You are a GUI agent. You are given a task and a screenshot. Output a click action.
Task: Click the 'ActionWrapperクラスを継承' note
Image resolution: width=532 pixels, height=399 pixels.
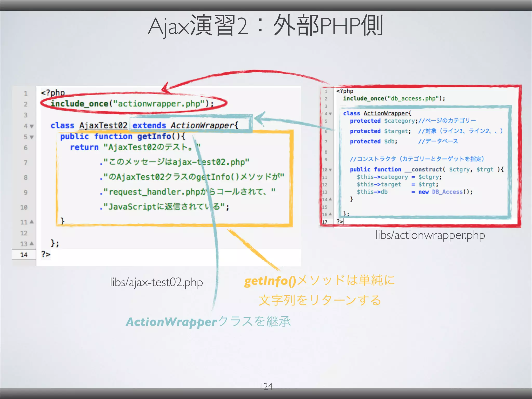tap(208, 322)
